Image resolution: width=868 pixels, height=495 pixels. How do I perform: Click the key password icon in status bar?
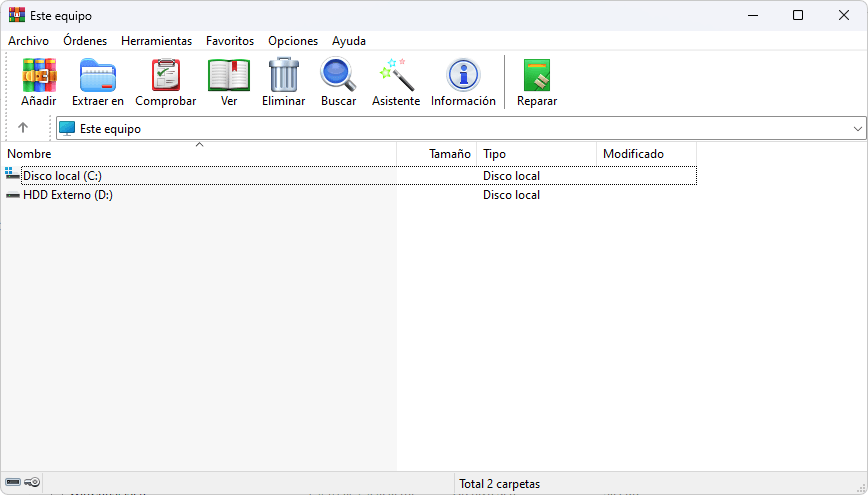(x=32, y=482)
